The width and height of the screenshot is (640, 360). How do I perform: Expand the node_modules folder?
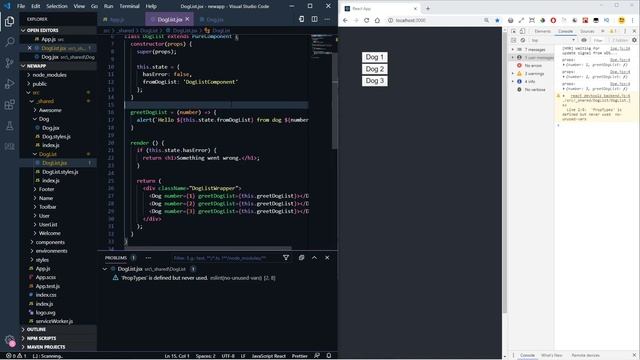(49, 75)
